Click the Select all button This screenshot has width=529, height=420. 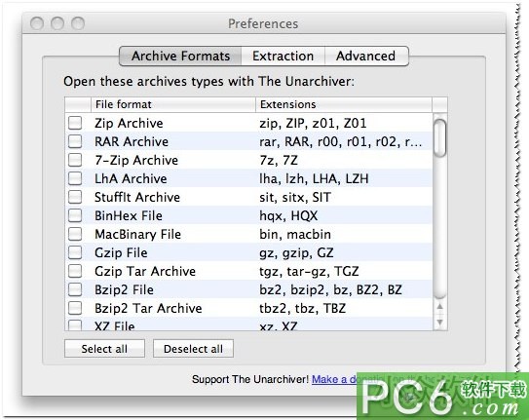point(104,349)
